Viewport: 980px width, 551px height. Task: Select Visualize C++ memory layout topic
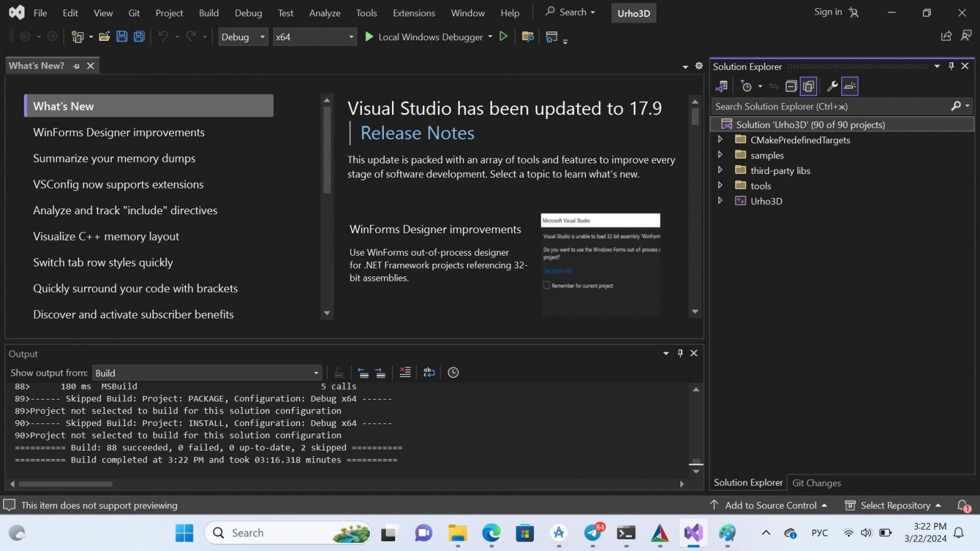pyautogui.click(x=106, y=236)
